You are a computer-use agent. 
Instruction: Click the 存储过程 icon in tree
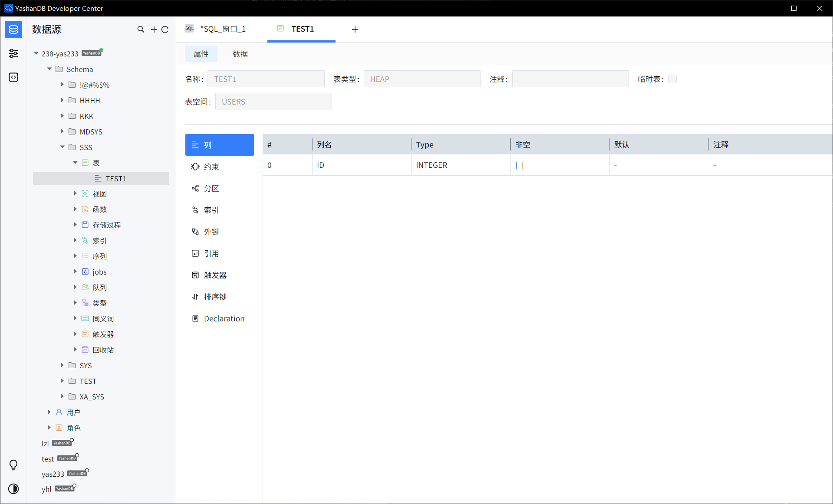pos(85,225)
